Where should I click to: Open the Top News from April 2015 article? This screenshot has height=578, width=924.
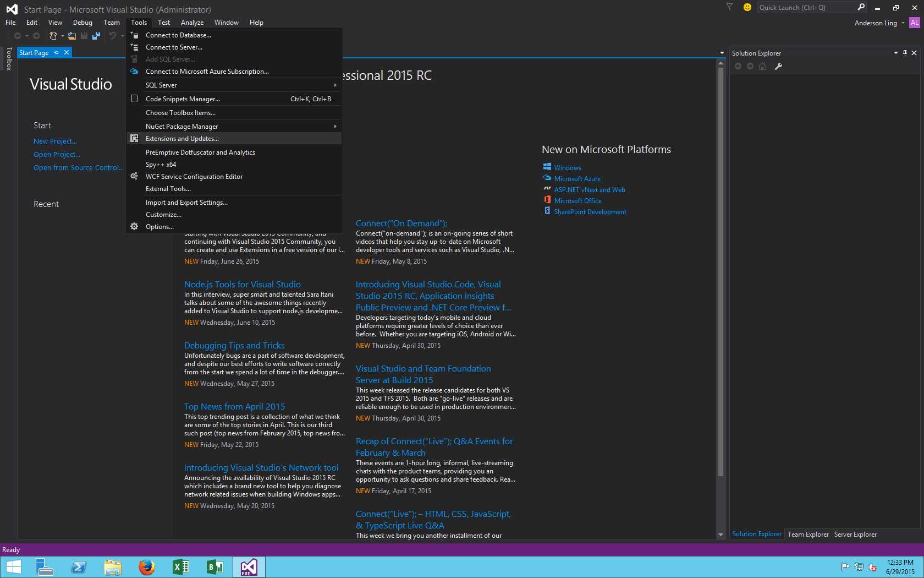pyautogui.click(x=234, y=407)
